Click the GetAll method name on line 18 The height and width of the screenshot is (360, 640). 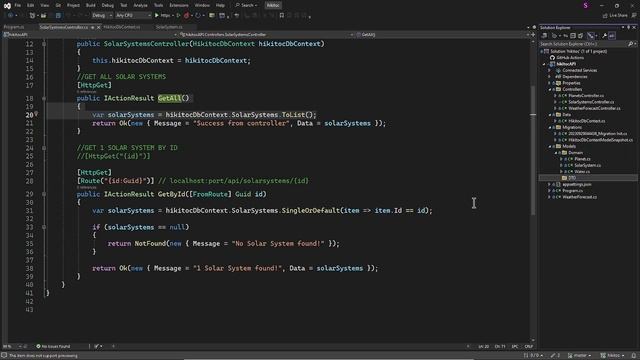169,98
